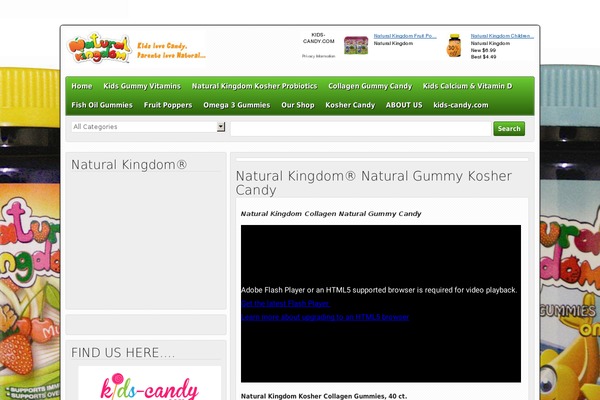Click the green Search button
Image resolution: width=600 pixels, height=400 pixels.
click(x=509, y=129)
